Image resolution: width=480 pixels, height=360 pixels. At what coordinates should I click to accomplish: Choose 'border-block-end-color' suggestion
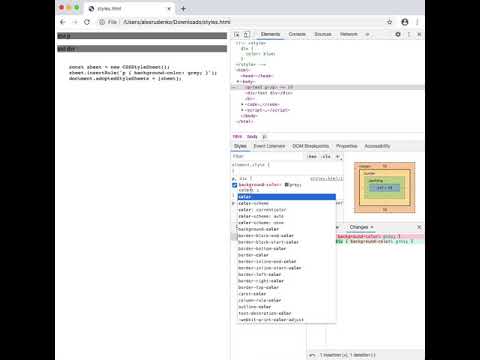pyautogui.click(x=286, y=236)
